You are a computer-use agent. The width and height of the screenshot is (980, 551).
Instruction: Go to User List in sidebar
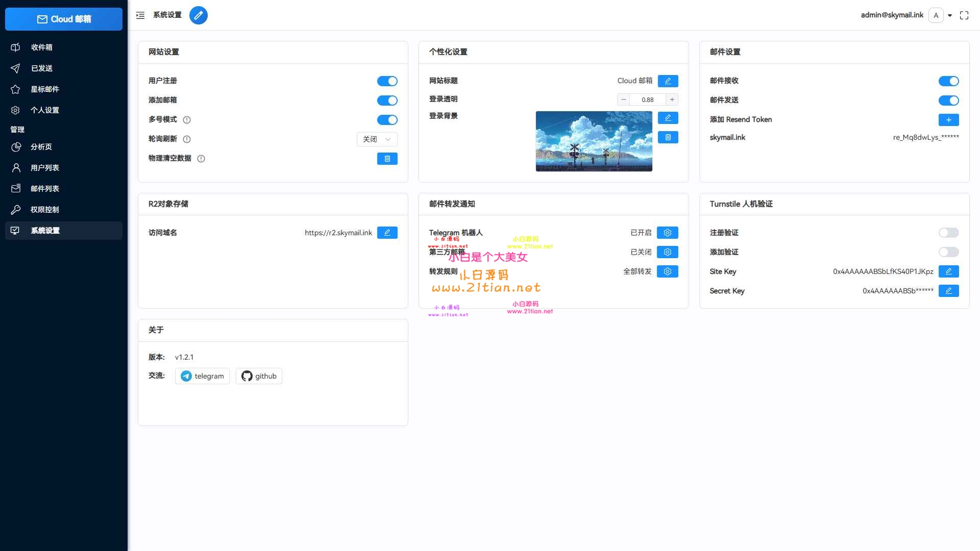(45, 168)
